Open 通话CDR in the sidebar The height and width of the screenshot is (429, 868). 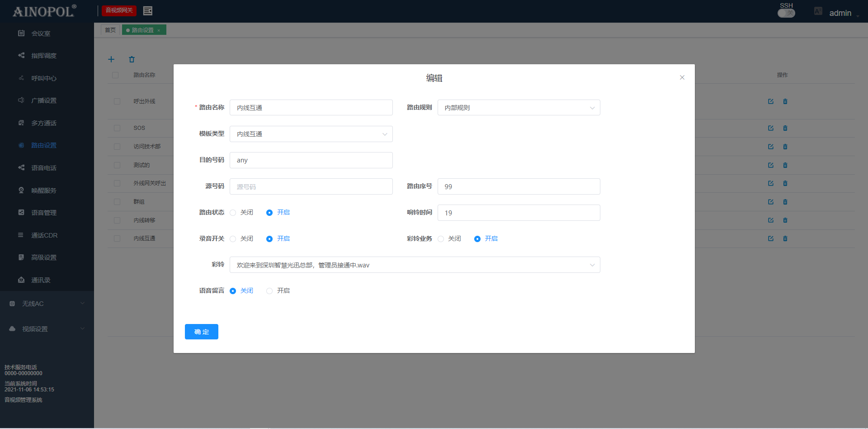tap(44, 235)
